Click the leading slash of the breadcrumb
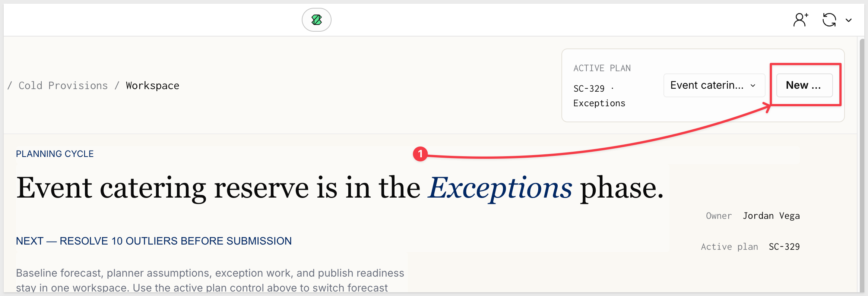The width and height of the screenshot is (868, 296). tap(10, 86)
